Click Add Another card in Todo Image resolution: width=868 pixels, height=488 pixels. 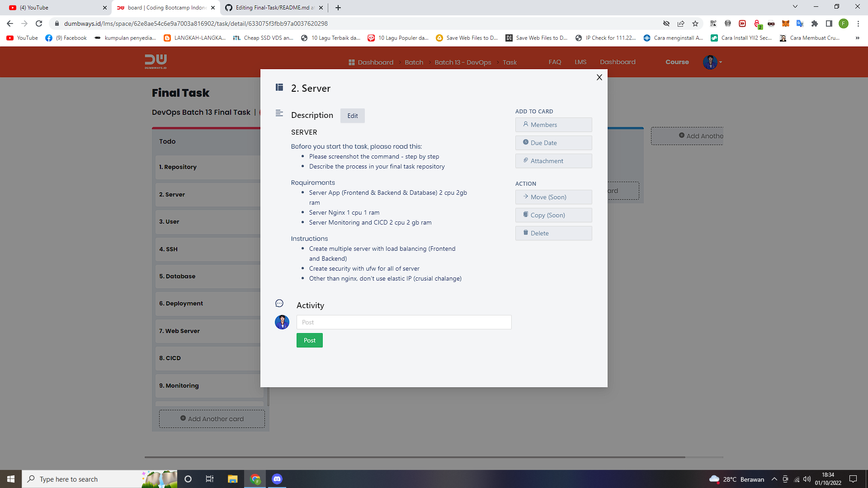click(212, 419)
